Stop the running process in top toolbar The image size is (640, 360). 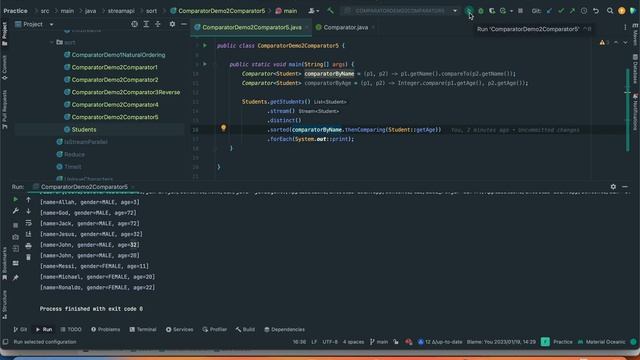tap(520, 11)
